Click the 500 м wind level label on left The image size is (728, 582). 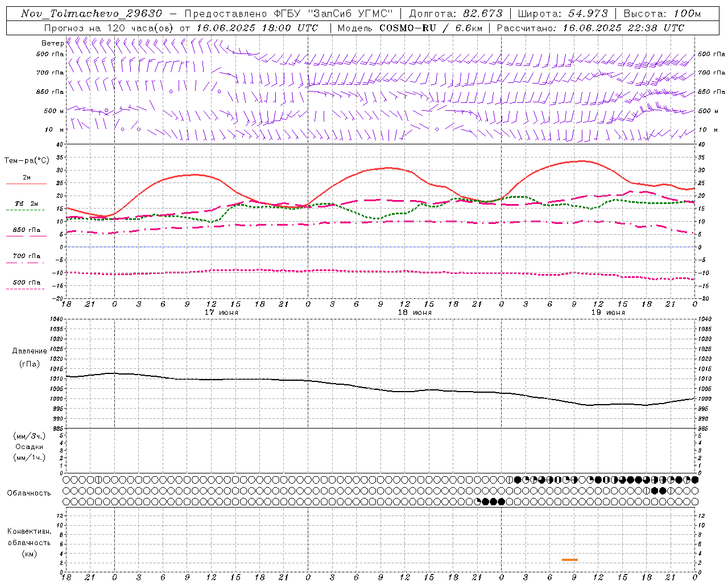point(54,111)
